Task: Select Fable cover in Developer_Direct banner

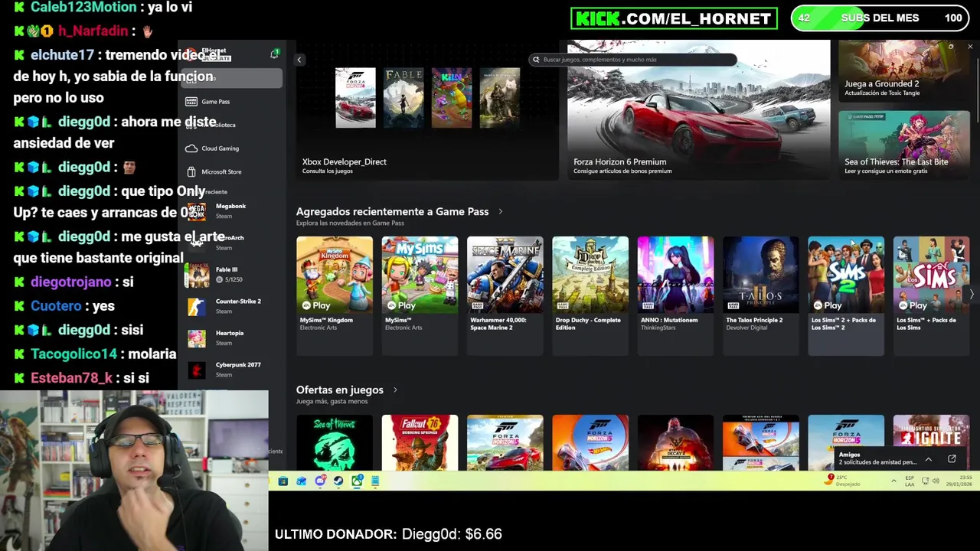Action: 403,97
